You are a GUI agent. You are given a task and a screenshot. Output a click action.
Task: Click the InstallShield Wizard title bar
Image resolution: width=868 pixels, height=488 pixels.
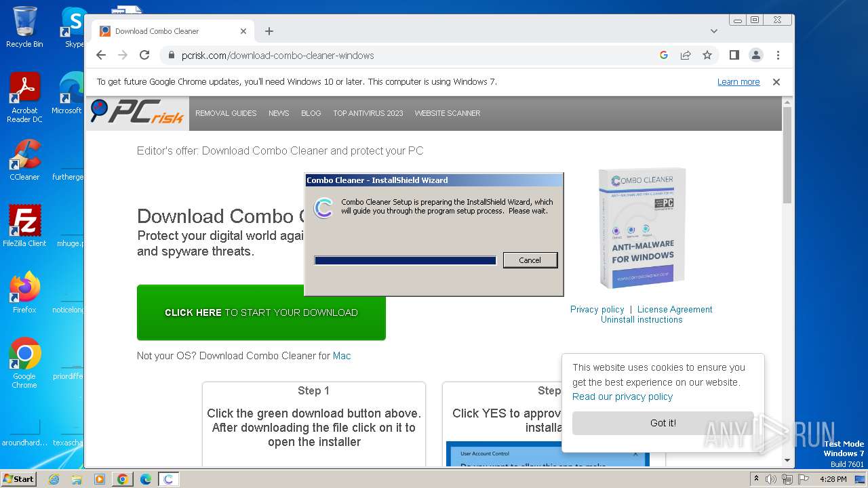(434, 180)
